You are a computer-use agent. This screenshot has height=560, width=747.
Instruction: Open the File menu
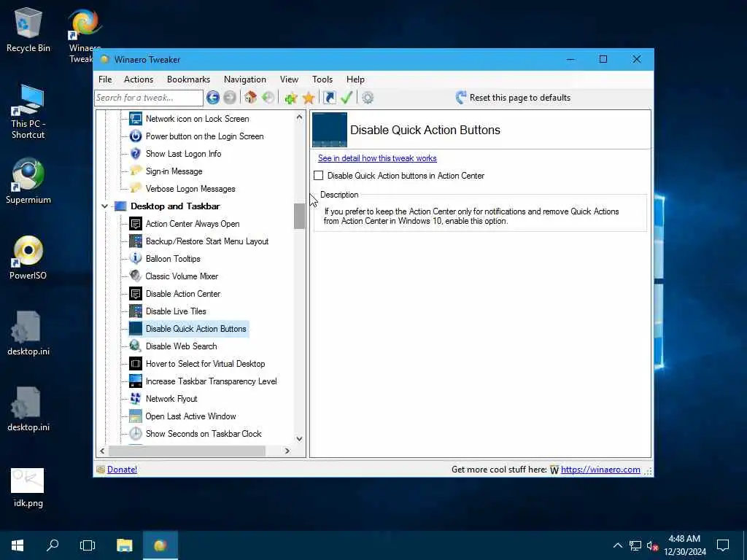(x=105, y=79)
